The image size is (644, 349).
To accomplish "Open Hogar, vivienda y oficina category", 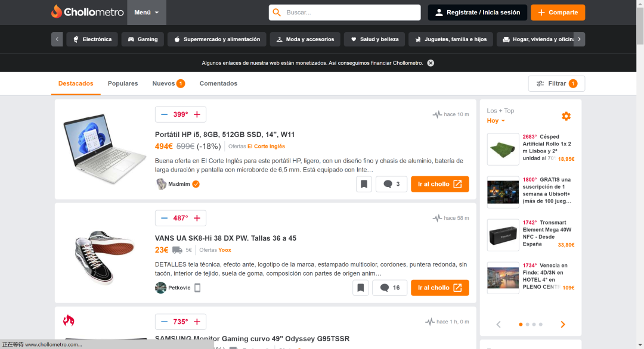I will [x=535, y=39].
